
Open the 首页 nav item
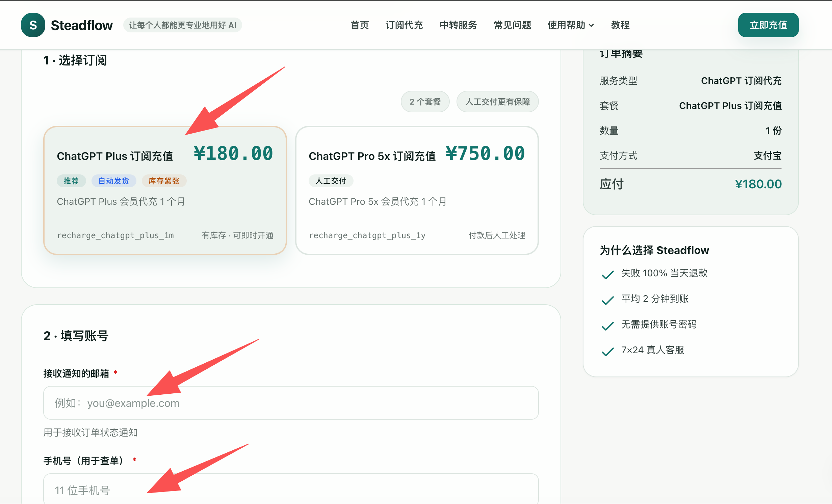click(x=360, y=25)
